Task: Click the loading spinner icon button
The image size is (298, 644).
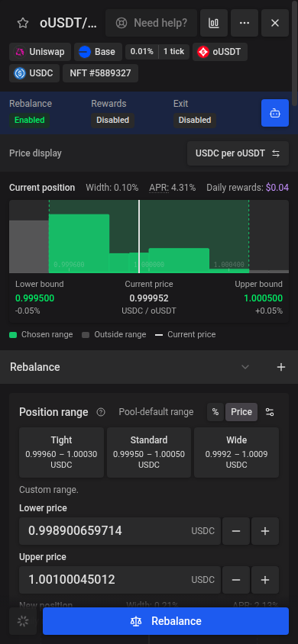Action: coord(23,621)
